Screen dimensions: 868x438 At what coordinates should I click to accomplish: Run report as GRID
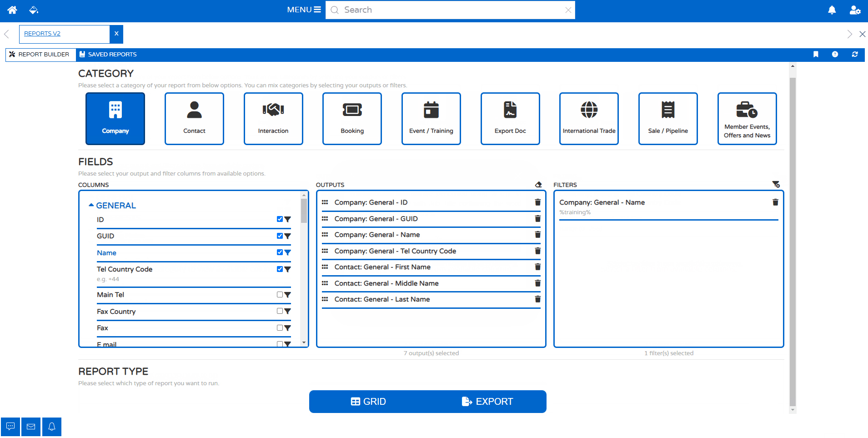pyautogui.click(x=368, y=402)
